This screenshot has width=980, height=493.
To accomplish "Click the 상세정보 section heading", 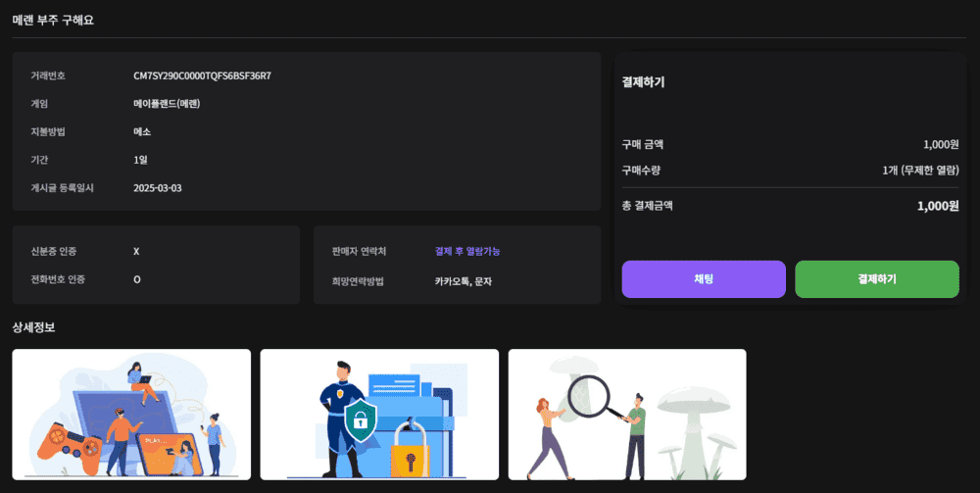I will 33,328.
